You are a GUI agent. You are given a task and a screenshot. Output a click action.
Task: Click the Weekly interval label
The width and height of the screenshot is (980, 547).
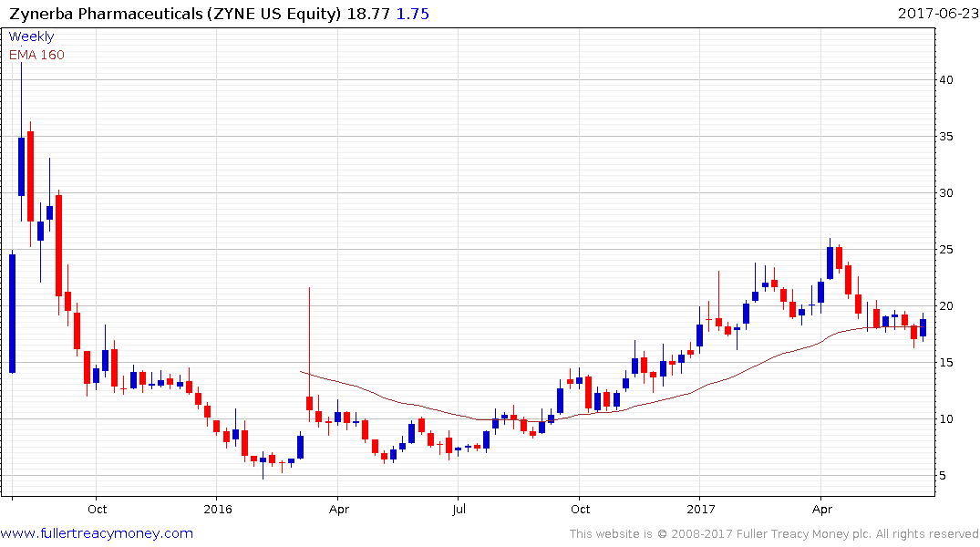coord(31,36)
